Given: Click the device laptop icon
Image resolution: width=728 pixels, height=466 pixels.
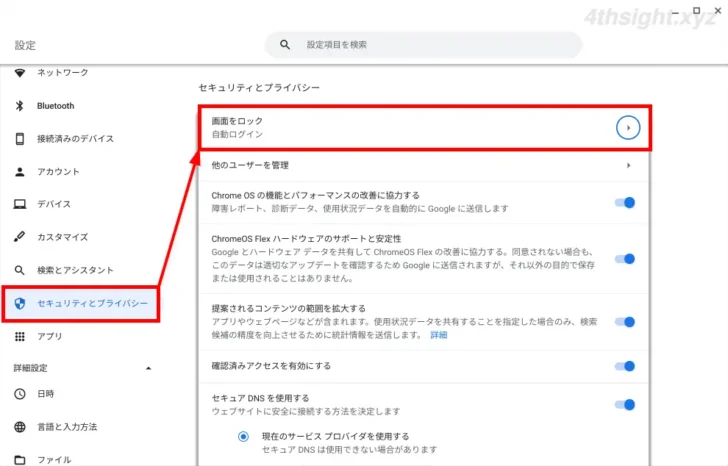Looking at the screenshot, I should [x=20, y=204].
